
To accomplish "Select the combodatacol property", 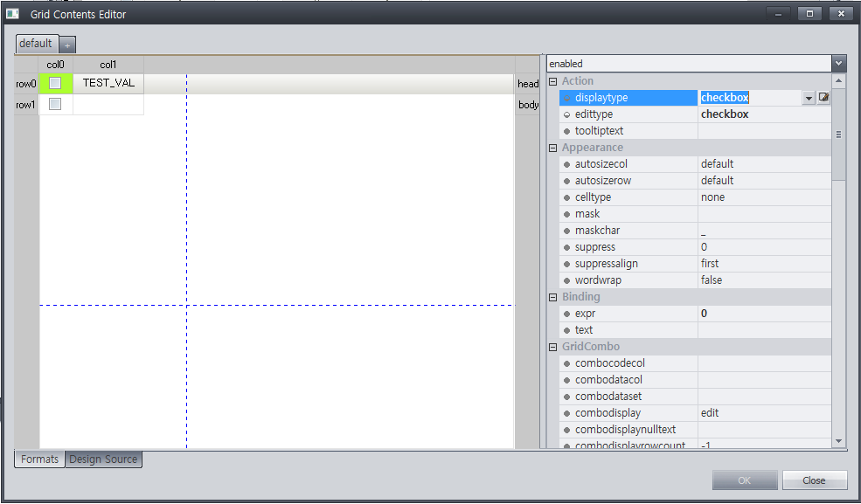I will pyautogui.click(x=628, y=379).
